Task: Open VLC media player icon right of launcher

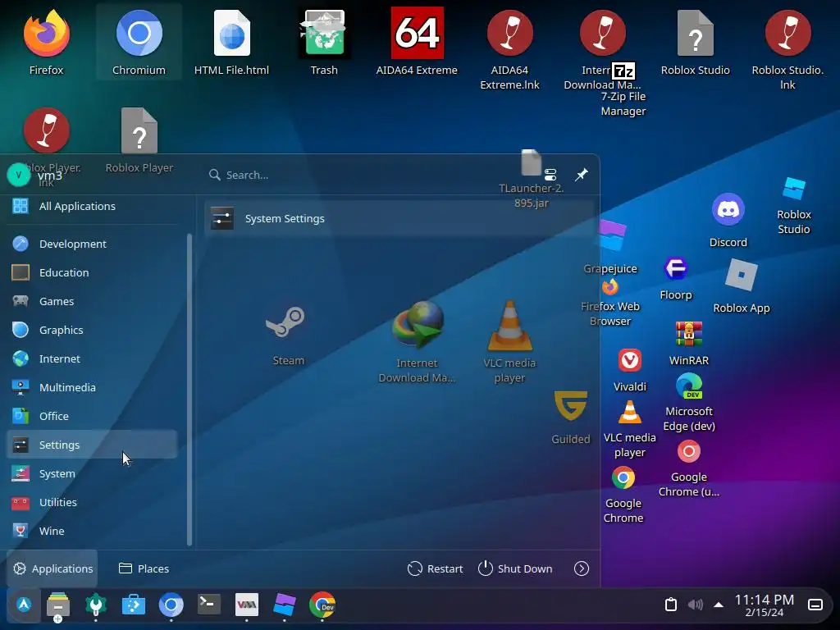Action: [629, 413]
